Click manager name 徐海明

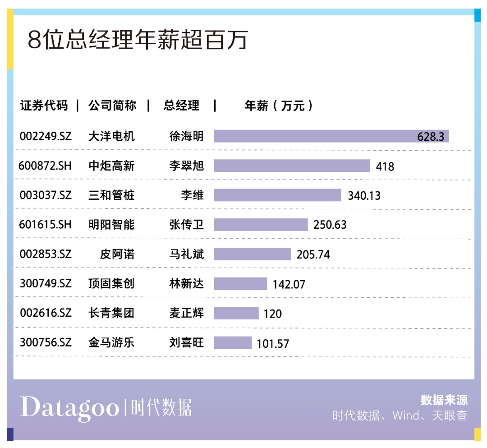coord(186,136)
